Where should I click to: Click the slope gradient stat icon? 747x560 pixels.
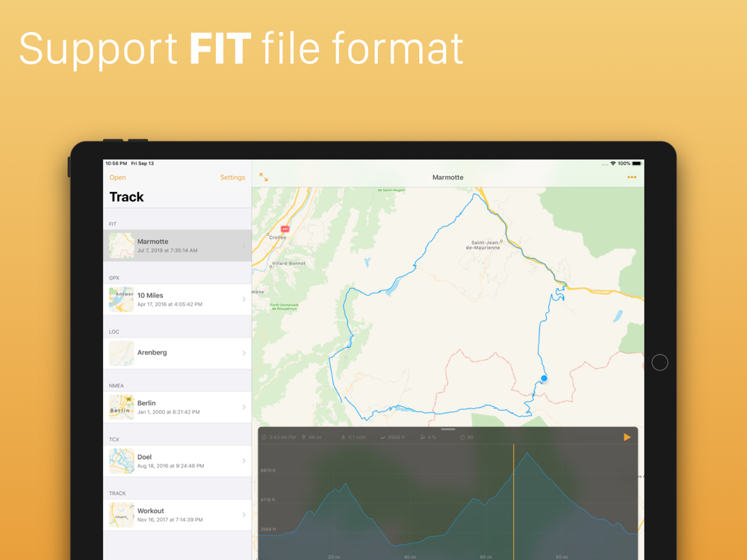coord(423,437)
